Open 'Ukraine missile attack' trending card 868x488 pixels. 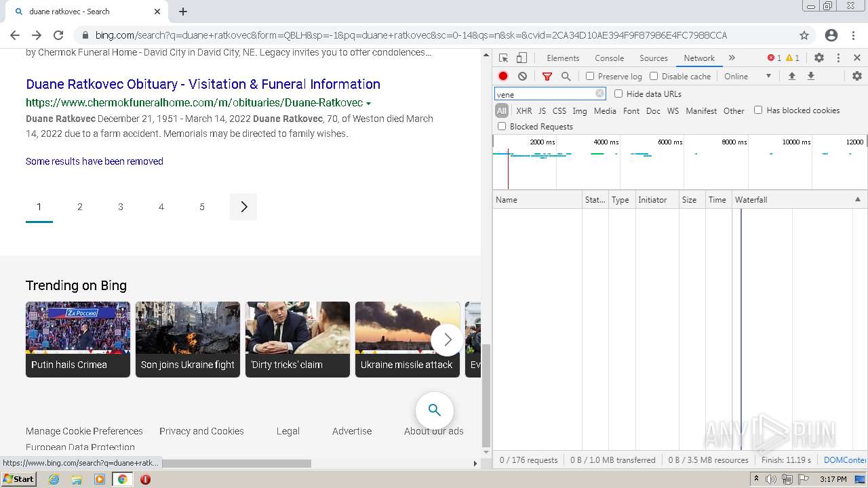coord(408,340)
